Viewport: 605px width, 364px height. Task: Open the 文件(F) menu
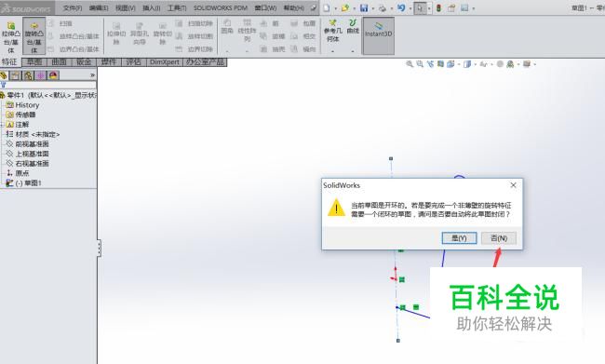73,7
